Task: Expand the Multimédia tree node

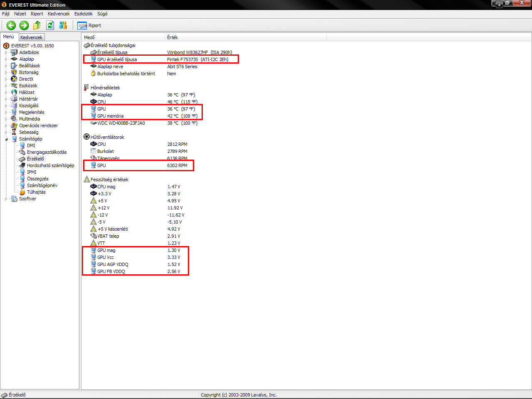Action: [6, 119]
